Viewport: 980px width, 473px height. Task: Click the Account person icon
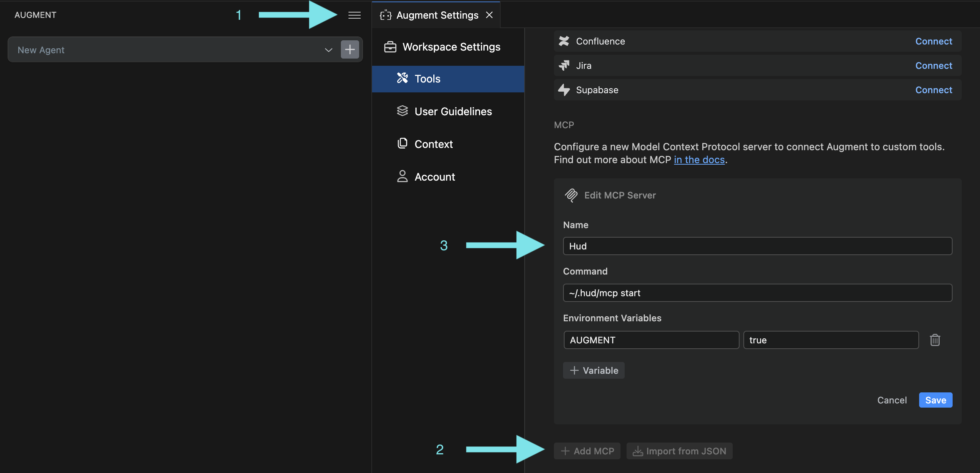tap(402, 176)
